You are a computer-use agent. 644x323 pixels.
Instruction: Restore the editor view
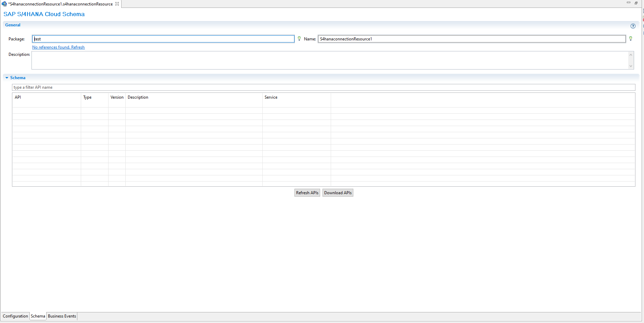point(636,3)
